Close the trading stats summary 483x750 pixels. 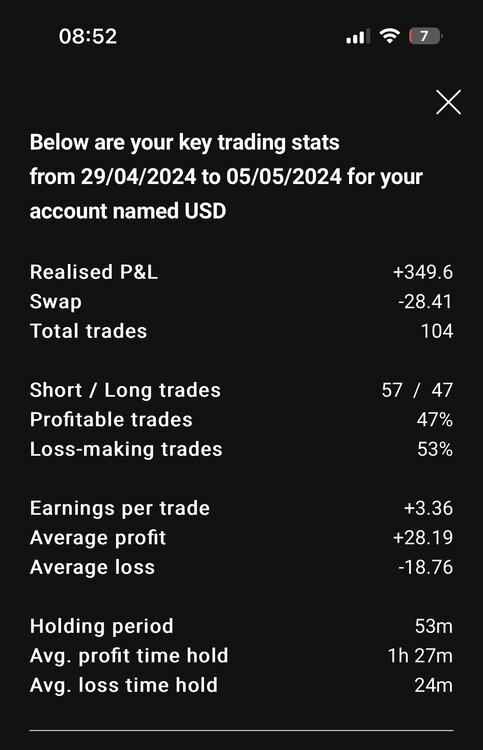(x=448, y=102)
